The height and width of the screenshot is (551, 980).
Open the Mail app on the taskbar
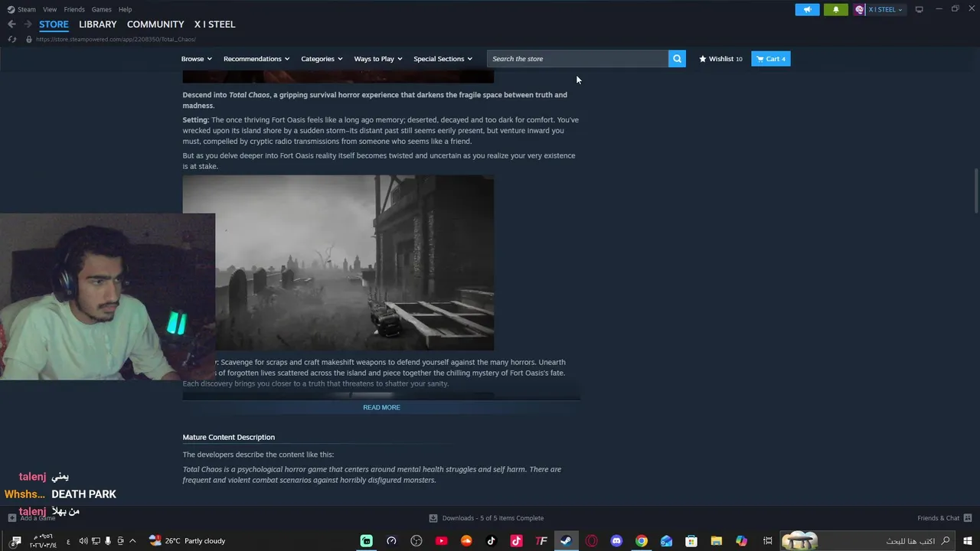pyautogui.click(x=666, y=541)
